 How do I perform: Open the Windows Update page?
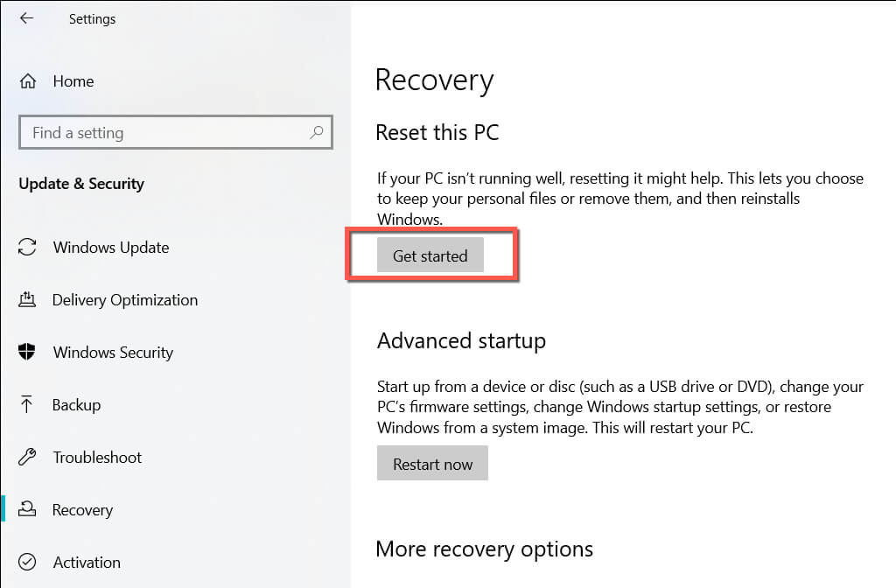click(x=111, y=248)
